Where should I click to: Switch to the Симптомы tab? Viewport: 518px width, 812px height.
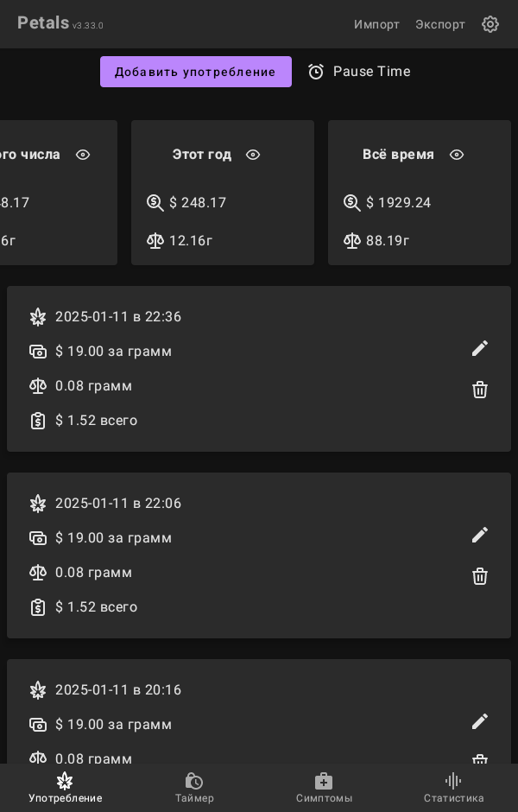(324, 787)
